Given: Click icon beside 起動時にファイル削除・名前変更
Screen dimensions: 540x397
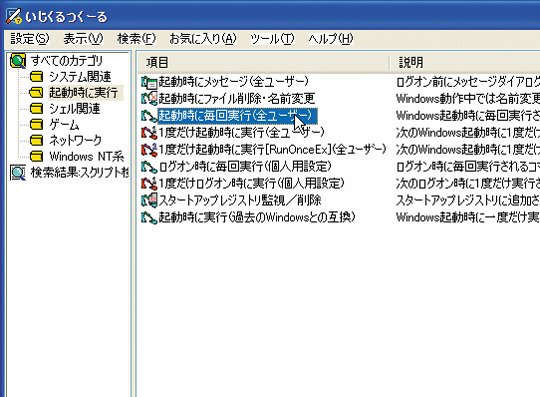Looking at the screenshot, I should point(149,98).
